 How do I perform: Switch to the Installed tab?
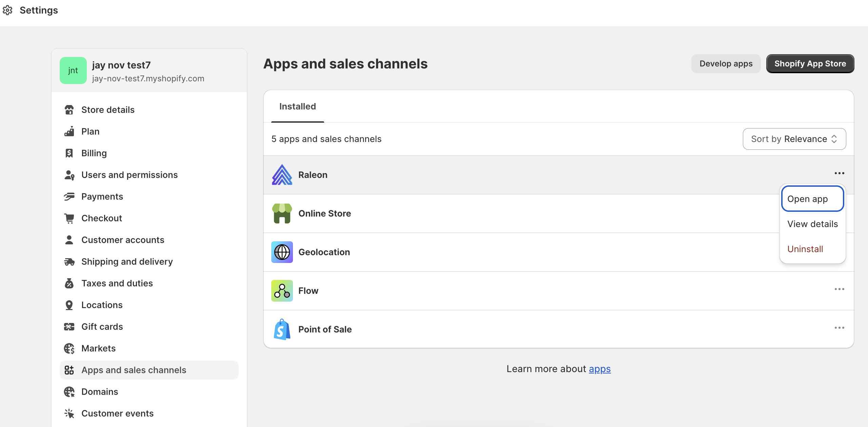(297, 106)
